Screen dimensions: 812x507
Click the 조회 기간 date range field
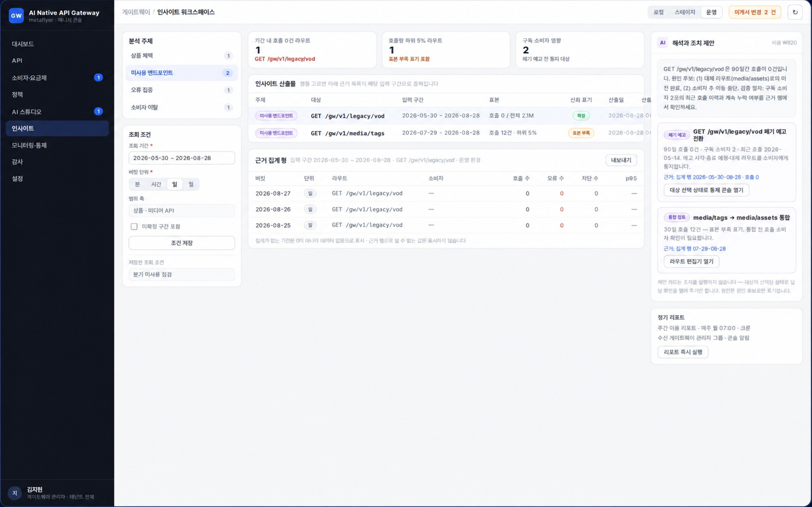coord(182,158)
